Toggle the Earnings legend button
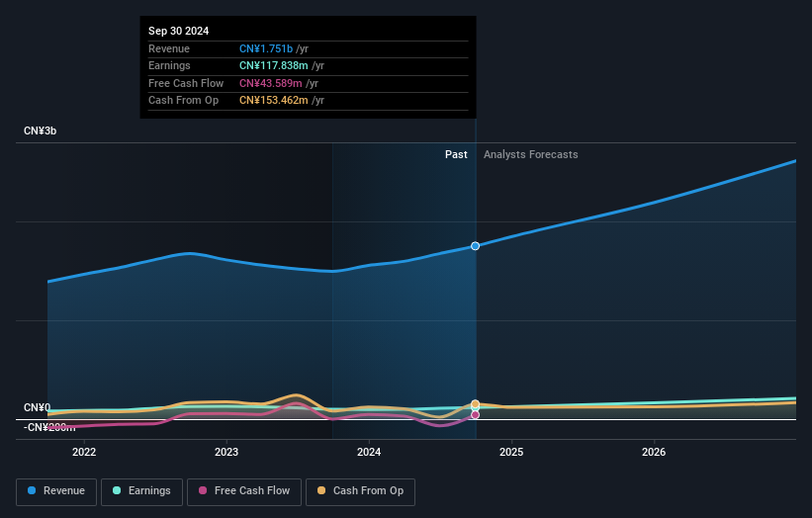 [141, 491]
